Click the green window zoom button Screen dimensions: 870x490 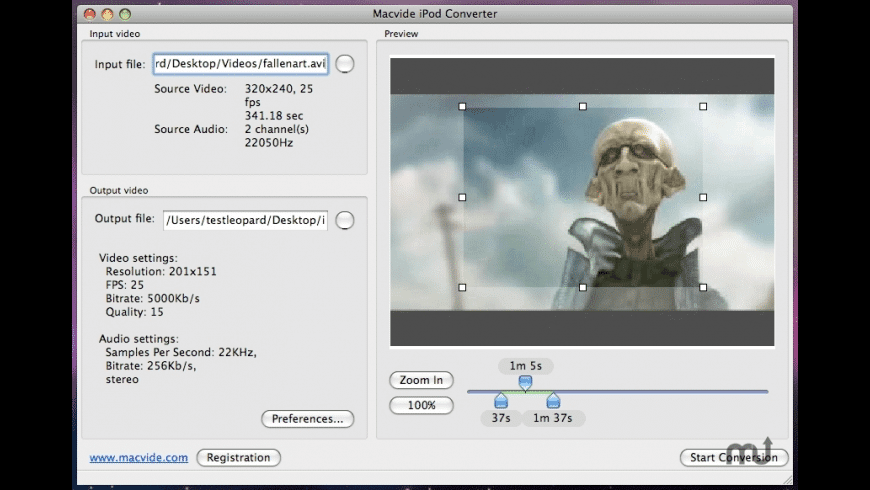pos(125,14)
